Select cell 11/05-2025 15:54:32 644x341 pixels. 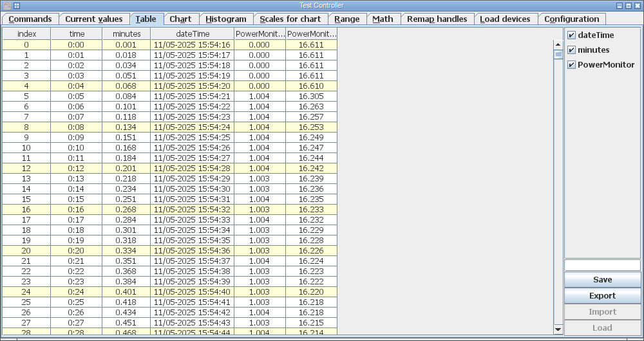coord(192,209)
